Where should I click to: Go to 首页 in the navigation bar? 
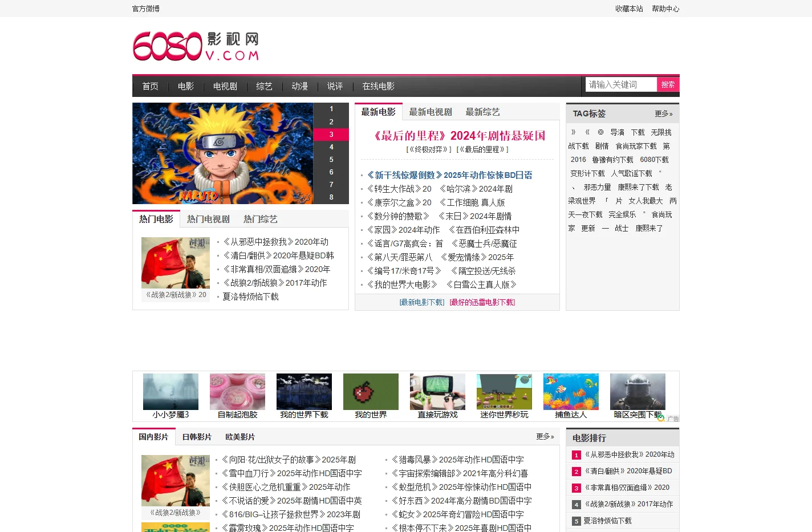(x=151, y=86)
